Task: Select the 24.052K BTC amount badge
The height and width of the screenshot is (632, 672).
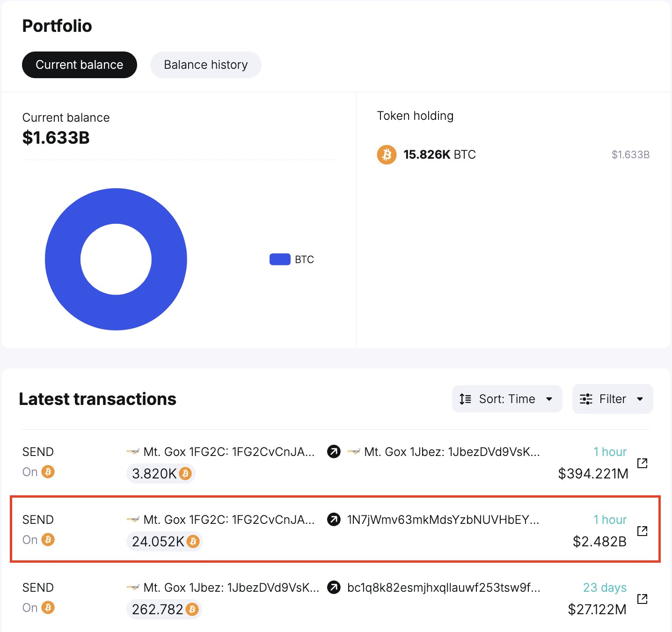Action: (x=164, y=542)
